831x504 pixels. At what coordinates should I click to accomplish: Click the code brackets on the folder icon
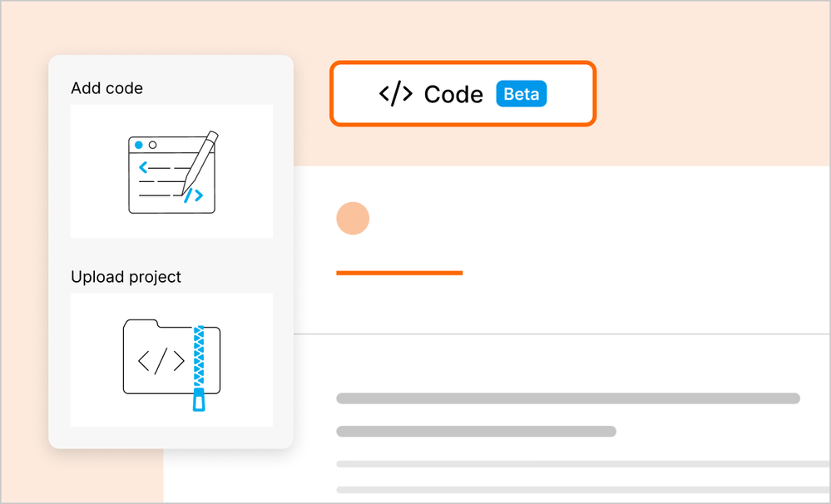click(x=161, y=360)
